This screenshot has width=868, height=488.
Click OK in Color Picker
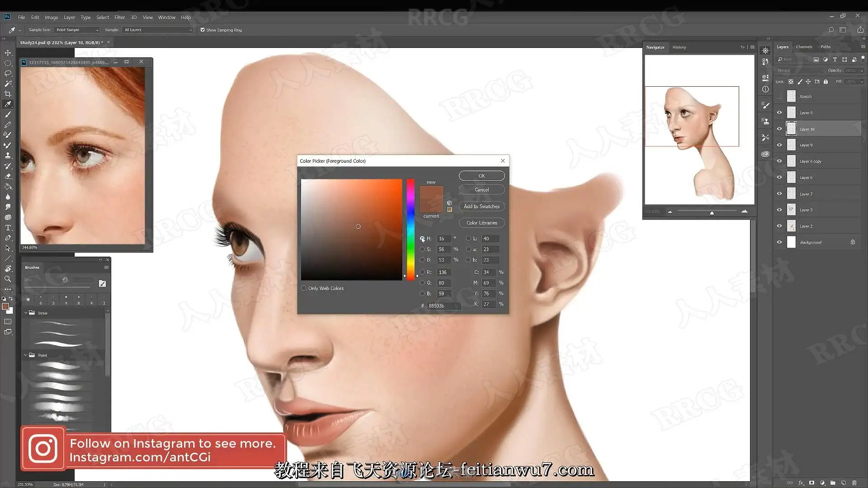pos(481,176)
